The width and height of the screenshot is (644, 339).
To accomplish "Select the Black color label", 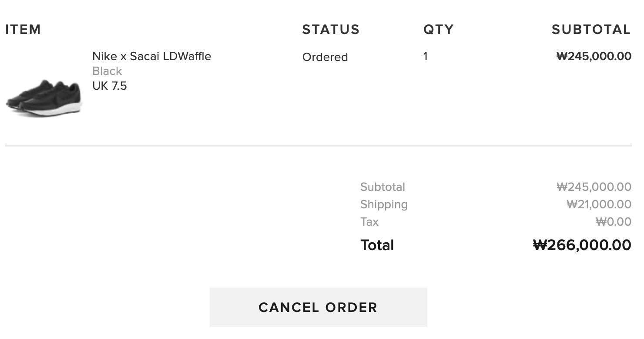I will (107, 71).
